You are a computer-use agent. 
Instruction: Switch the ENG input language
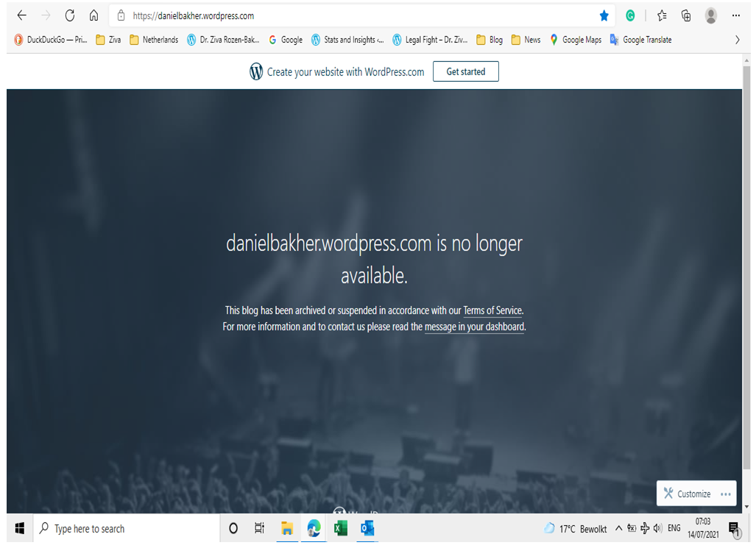[674, 528]
